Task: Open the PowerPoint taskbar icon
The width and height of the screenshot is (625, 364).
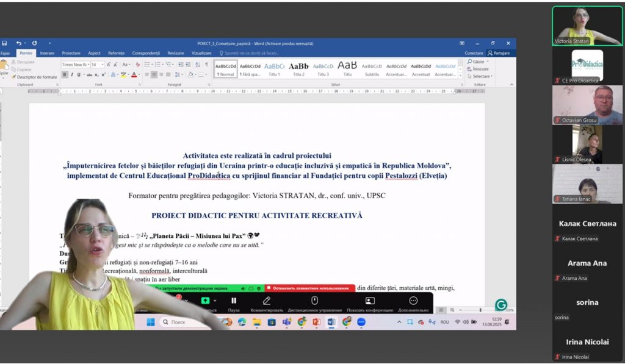Action: coord(316,322)
